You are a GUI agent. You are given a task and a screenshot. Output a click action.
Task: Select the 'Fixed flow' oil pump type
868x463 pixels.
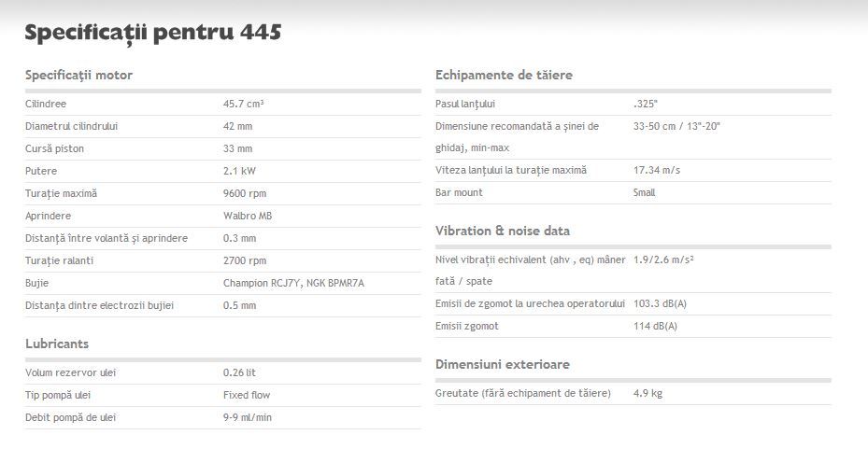[247, 395]
